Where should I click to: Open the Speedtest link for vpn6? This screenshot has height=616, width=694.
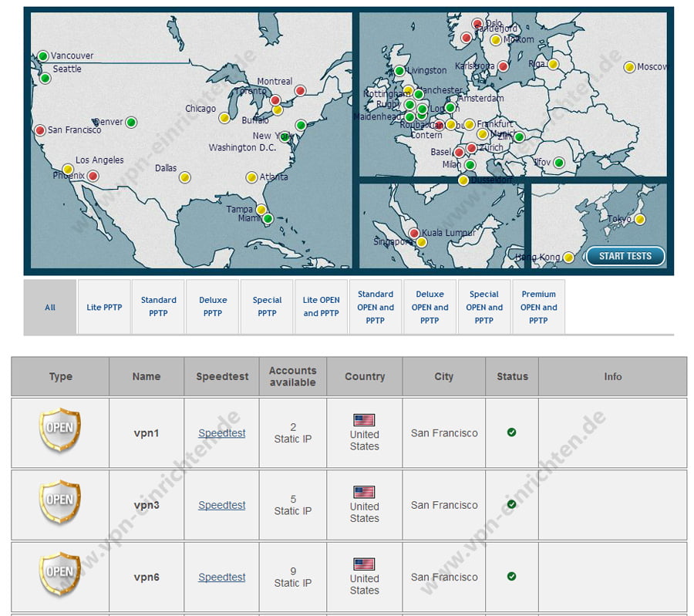[221, 577]
